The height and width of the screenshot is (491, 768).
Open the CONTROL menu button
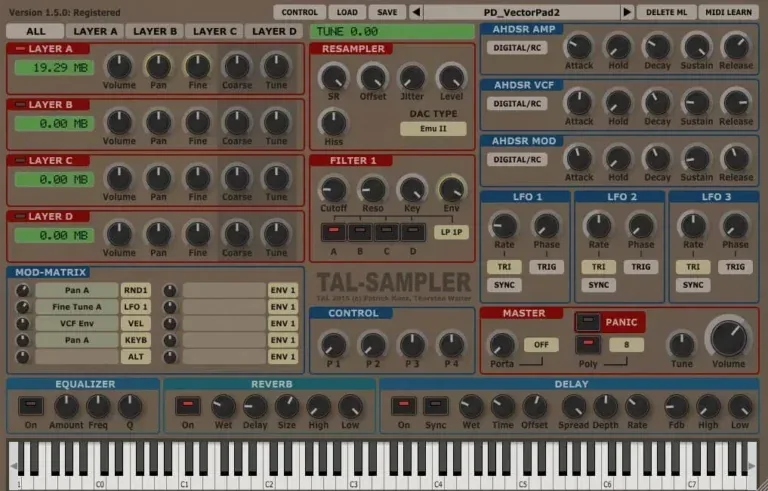pos(300,12)
